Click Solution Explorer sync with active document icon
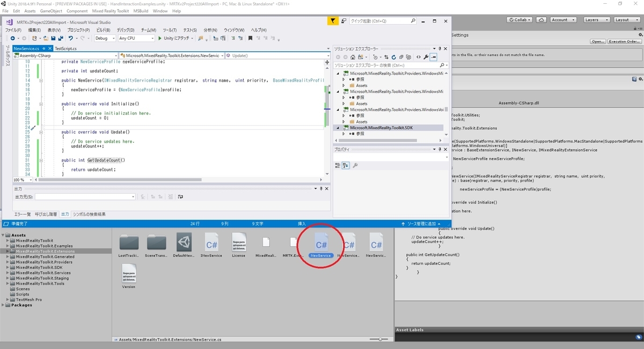The width and height of the screenshot is (644, 349). (x=386, y=57)
